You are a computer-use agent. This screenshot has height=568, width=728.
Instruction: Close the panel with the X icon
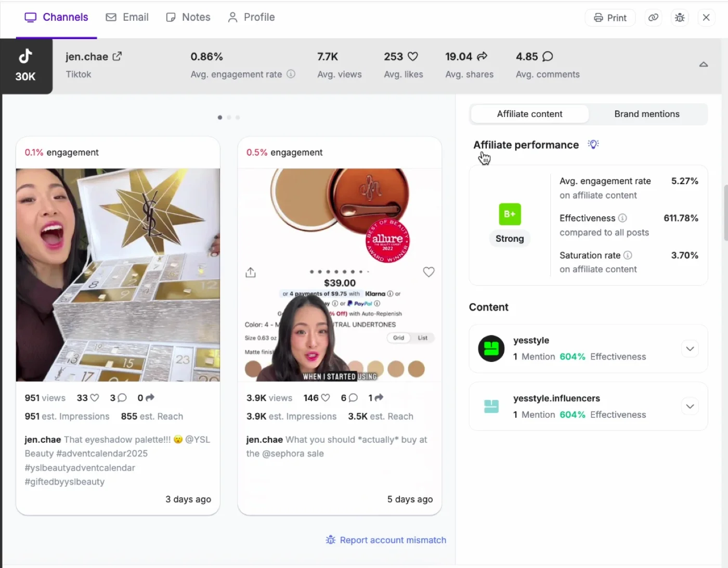point(706,18)
